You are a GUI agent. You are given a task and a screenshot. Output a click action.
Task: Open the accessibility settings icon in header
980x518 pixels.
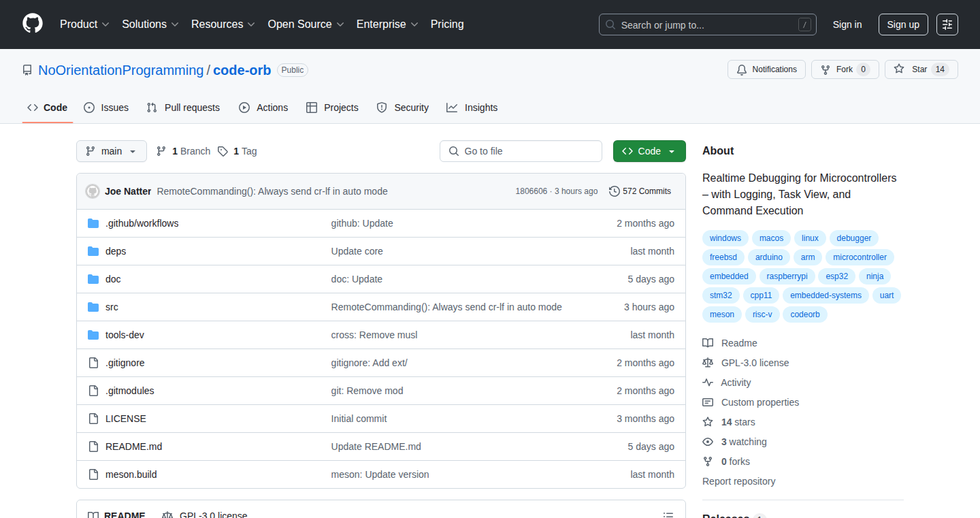coord(947,25)
